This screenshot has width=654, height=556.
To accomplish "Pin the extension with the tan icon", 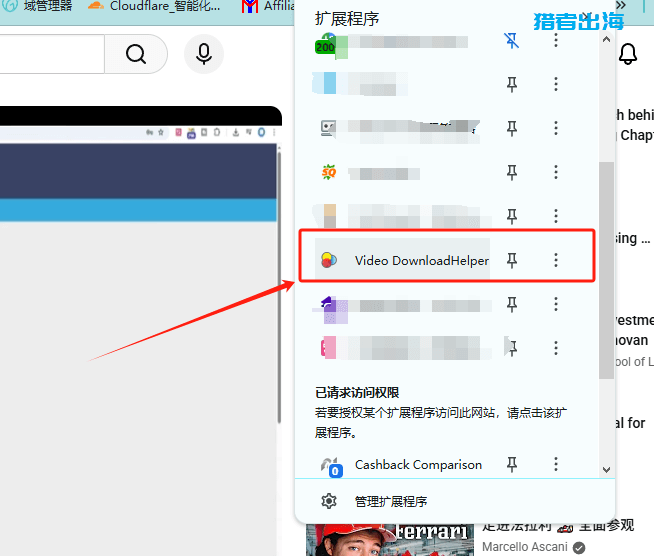I will [x=512, y=216].
